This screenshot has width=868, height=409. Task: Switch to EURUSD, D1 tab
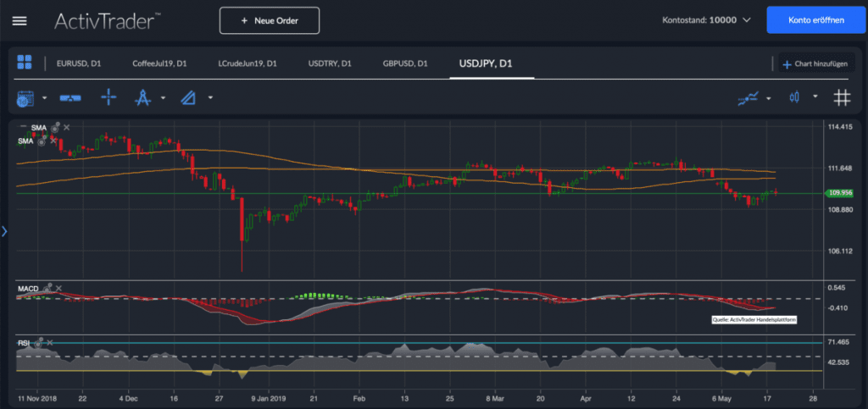coord(79,64)
